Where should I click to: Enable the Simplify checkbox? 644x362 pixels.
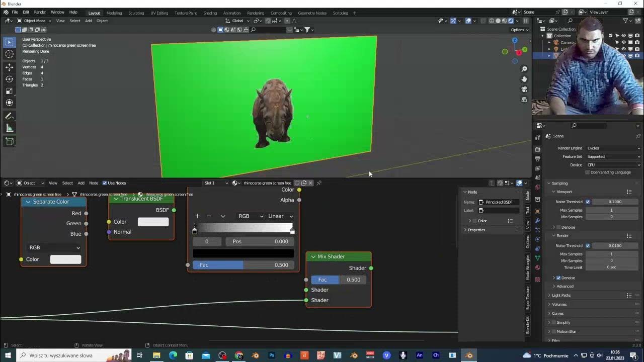(x=554, y=322)
